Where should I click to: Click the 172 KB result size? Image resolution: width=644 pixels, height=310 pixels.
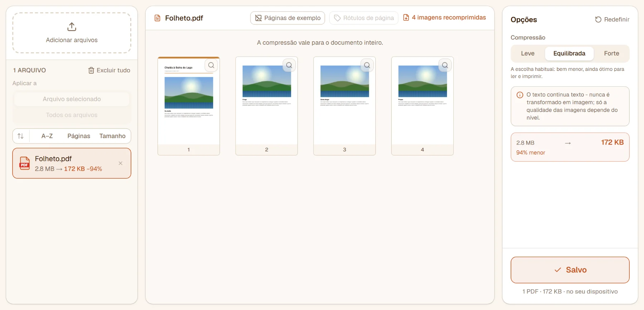point(612,142)
